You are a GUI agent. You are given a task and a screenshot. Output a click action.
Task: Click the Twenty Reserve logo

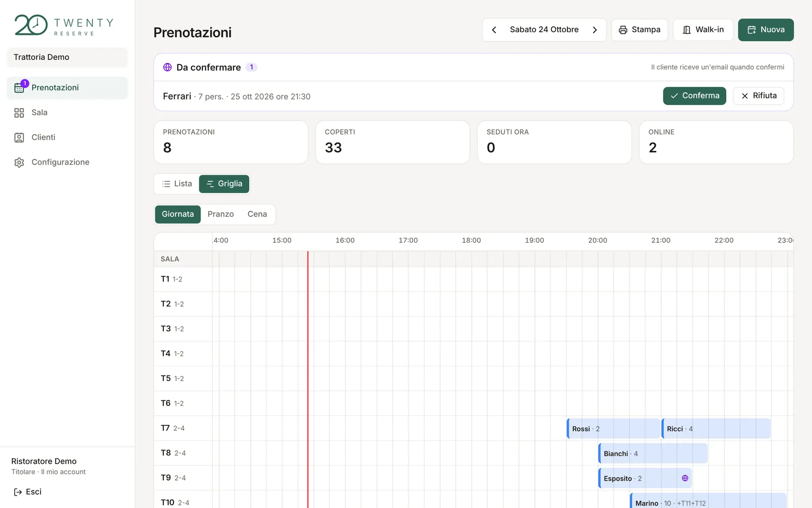coord(64,25)
